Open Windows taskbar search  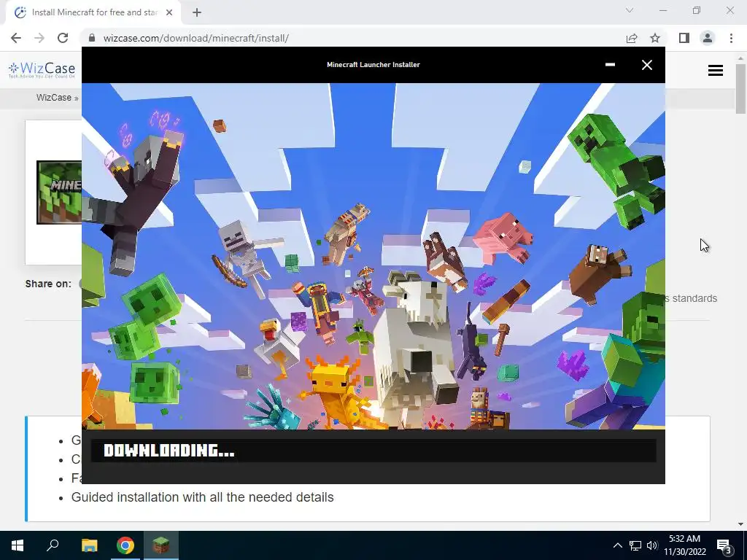tap(53, 545)
